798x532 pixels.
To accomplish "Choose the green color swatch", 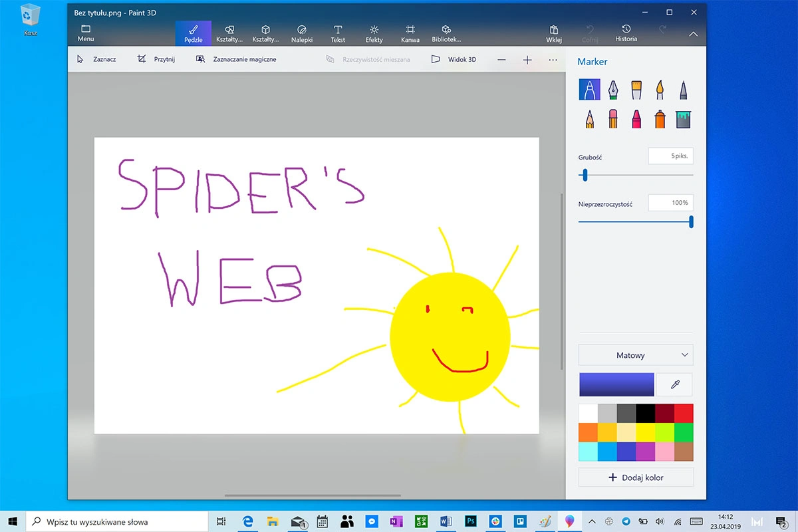I will pyautogui.click(x=684, y=432).
